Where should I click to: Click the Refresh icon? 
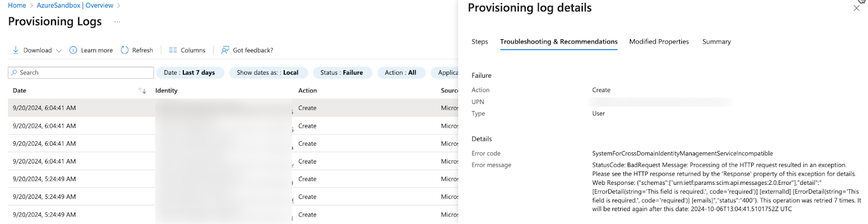125,50
